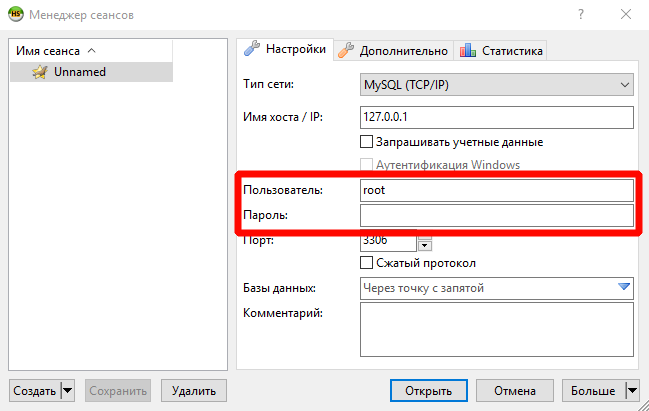Expand the Базы данных dropdown arrow

tap(625, 288)
